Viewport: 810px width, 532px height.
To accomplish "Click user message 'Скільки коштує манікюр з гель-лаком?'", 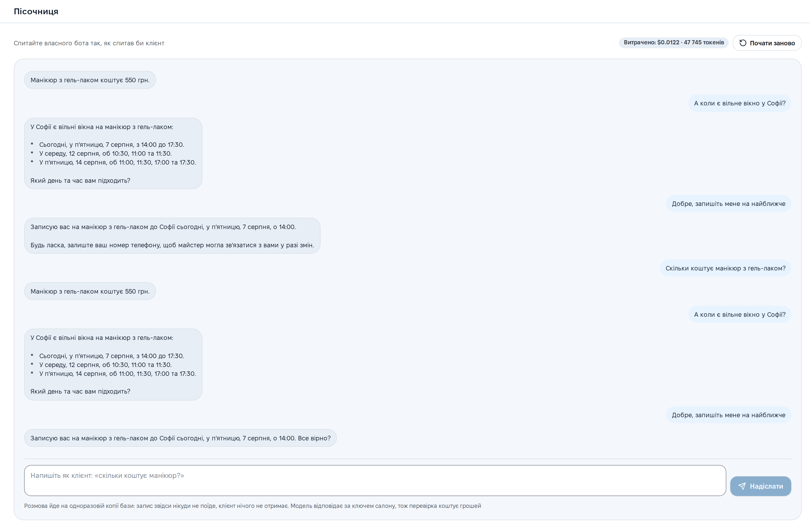I will [725, 268].
